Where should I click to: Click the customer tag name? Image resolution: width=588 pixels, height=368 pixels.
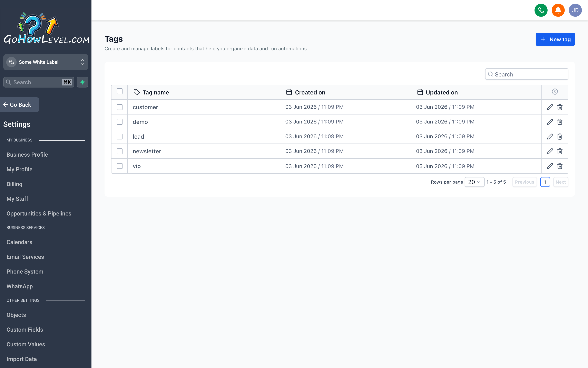pyautogui.click(x=145, y=107)
